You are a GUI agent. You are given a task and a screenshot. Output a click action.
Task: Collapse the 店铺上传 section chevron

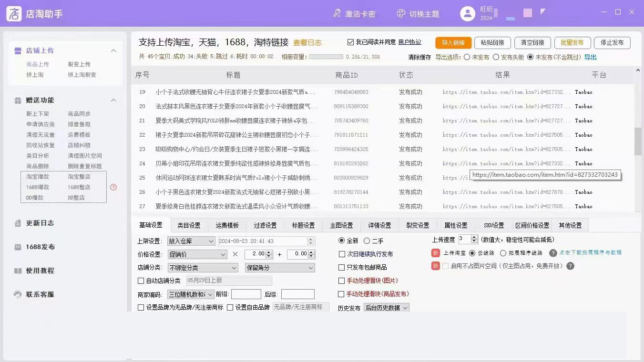[x=113, y=50]
